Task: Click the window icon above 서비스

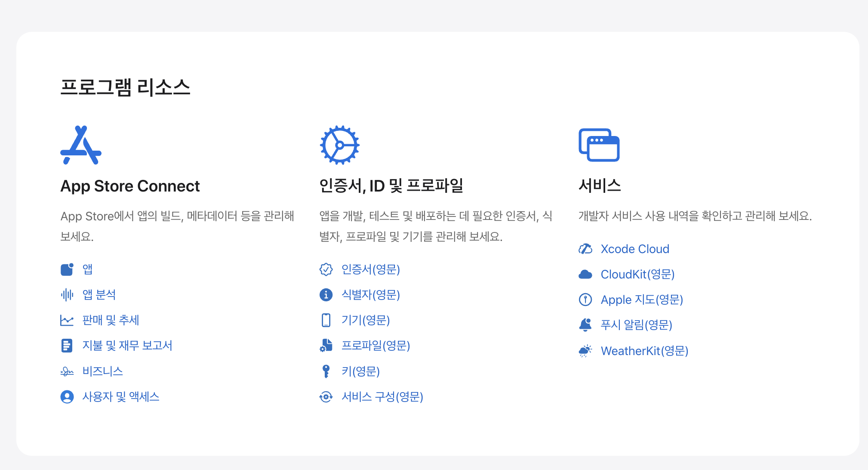Action: pyautogui.click(x=599, y=145)
